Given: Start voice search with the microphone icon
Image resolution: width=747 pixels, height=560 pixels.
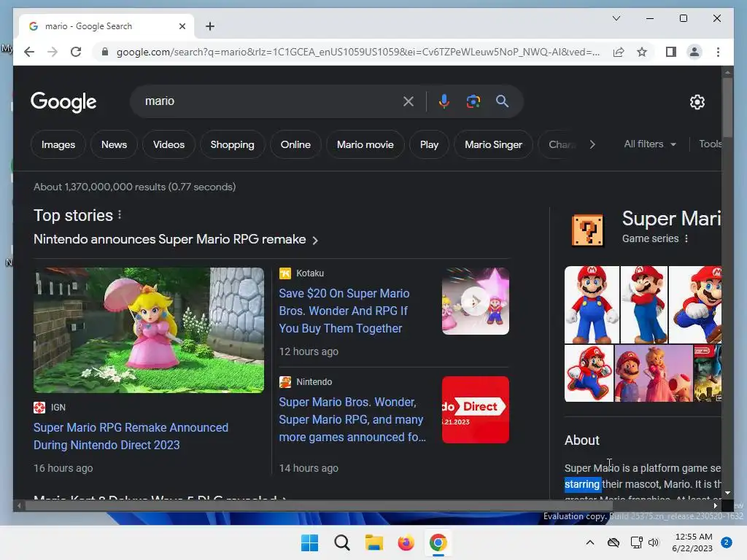Looking at the screenshot, I should 444,101.
